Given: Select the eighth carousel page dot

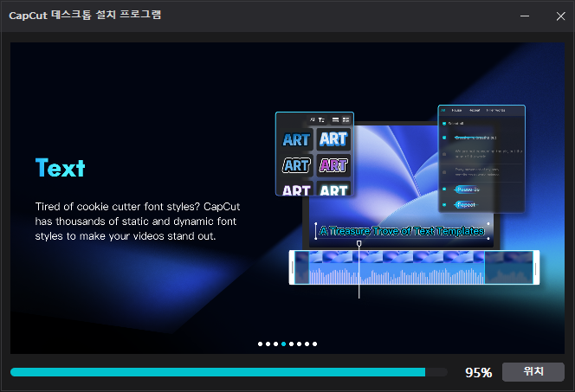Looking at the screenshot, I should 314,344.
